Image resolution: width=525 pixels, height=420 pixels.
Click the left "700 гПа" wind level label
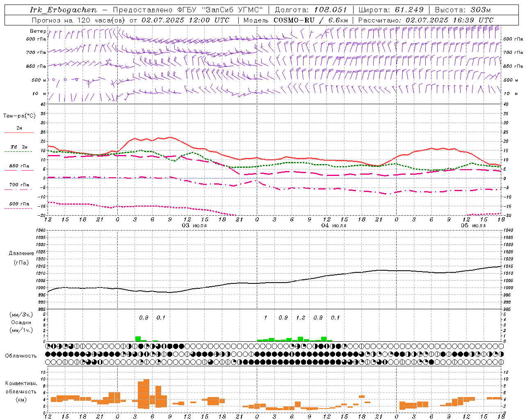36,52
